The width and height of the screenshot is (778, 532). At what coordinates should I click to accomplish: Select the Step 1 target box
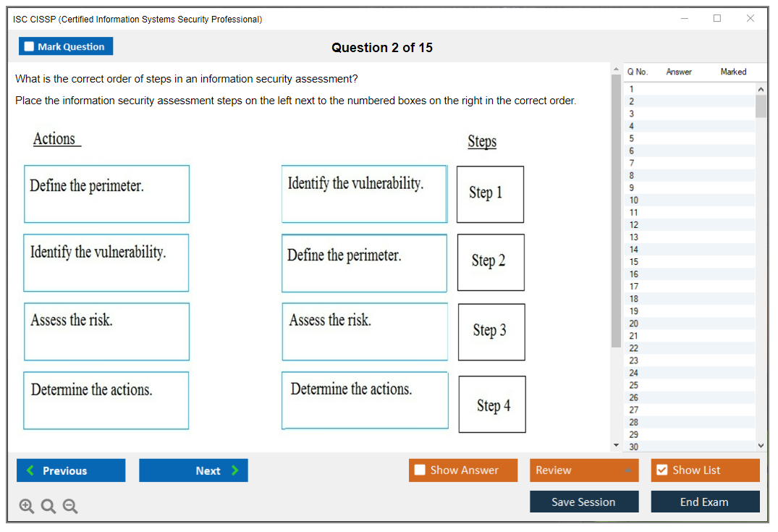click(490, 194)
